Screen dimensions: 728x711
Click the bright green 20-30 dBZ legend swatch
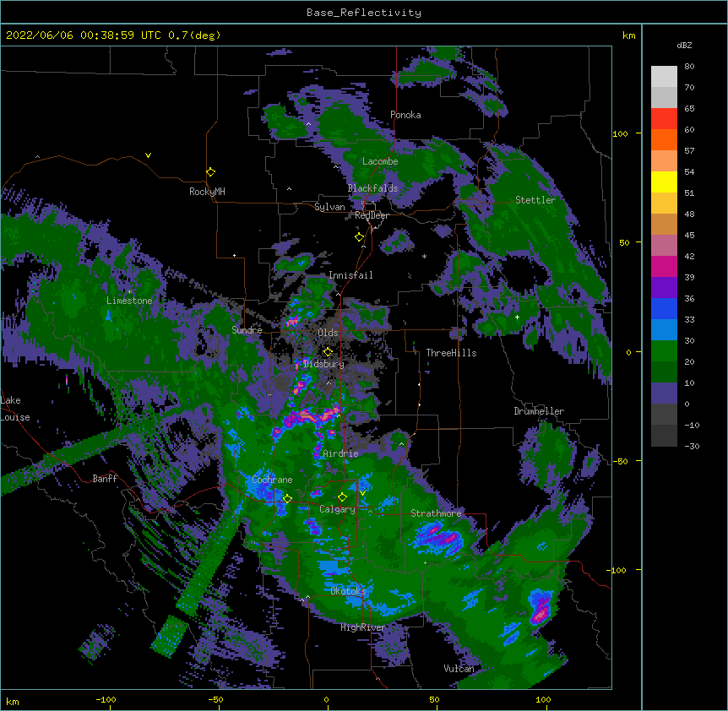[x=664, y=351]
